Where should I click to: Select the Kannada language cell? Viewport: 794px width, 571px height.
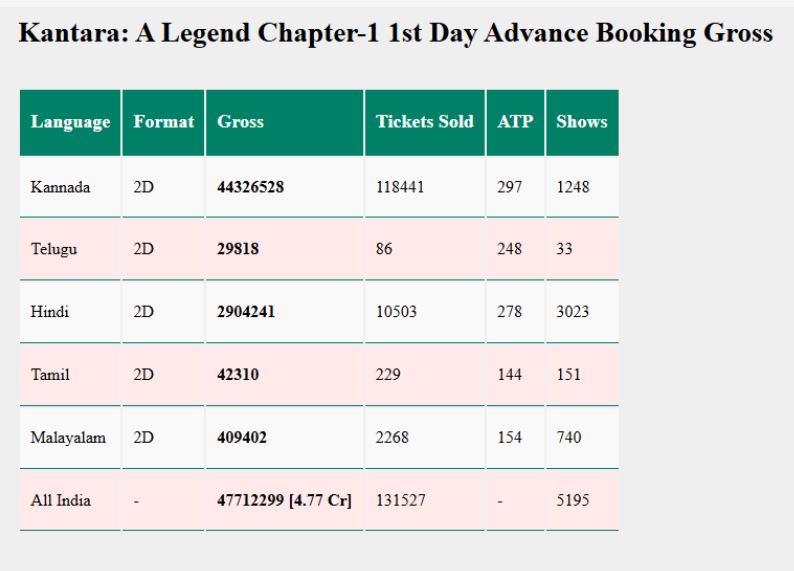point(70,187)
